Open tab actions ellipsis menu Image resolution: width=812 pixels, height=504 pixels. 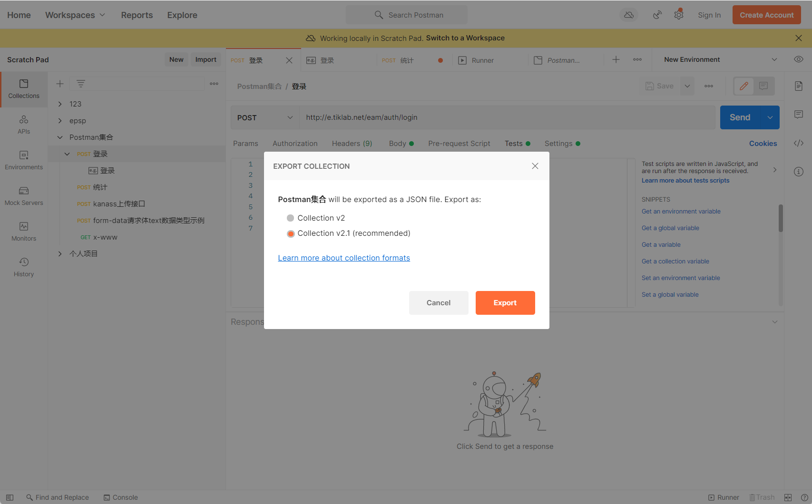[637, 59]
